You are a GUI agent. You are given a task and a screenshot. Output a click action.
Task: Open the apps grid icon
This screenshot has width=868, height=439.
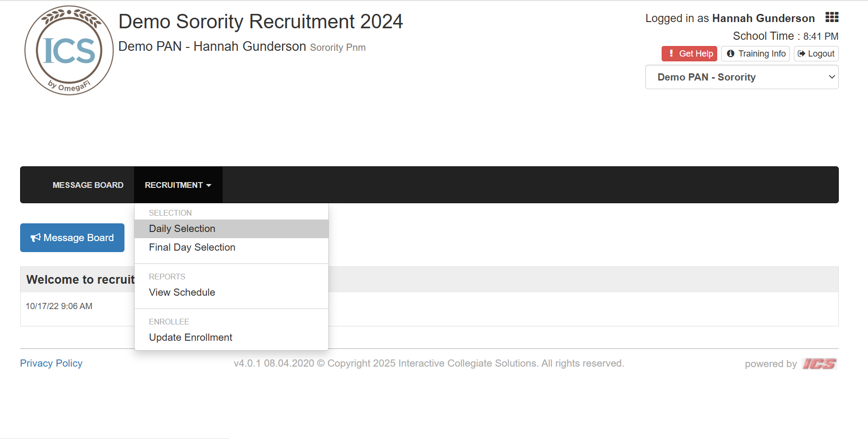(832, 18)
